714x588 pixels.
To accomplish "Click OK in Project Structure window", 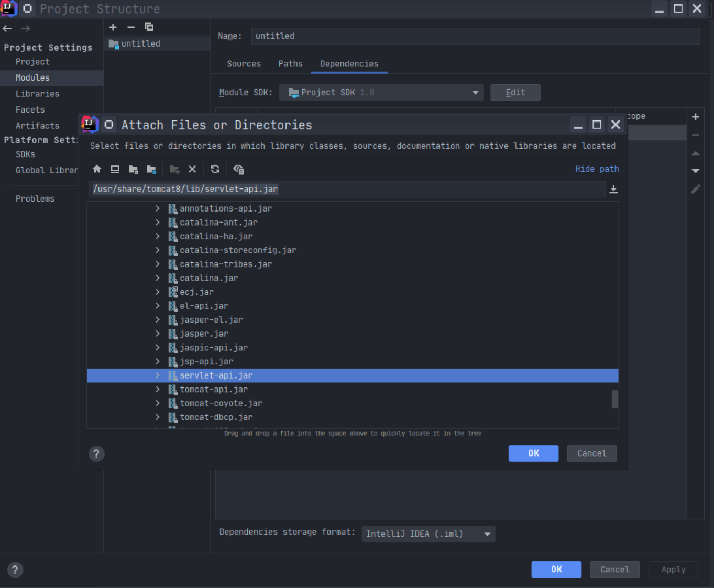I will pyautogui.click(x=556, y=570).
